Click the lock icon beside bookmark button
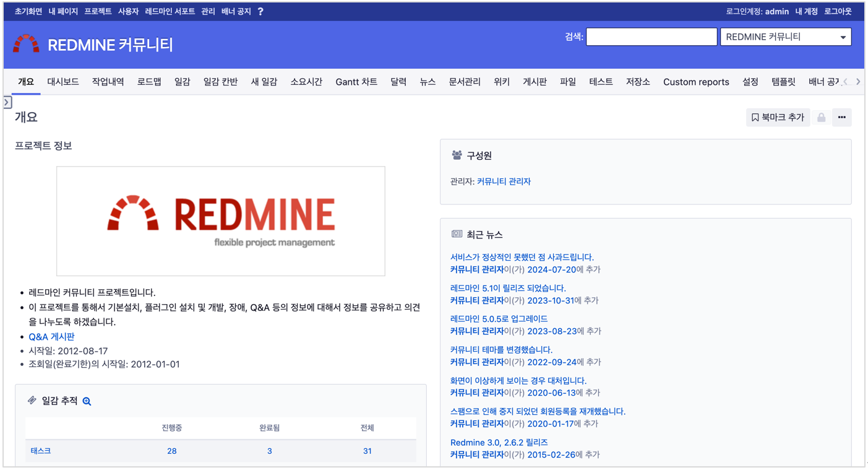Viewport: 868px width, 470px height. pyautogui.click(x=821, y=117)
